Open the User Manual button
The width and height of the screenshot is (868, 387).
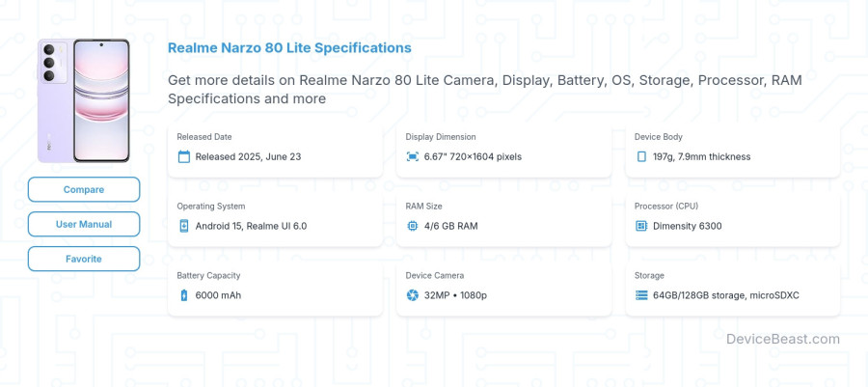pos(84,224)
